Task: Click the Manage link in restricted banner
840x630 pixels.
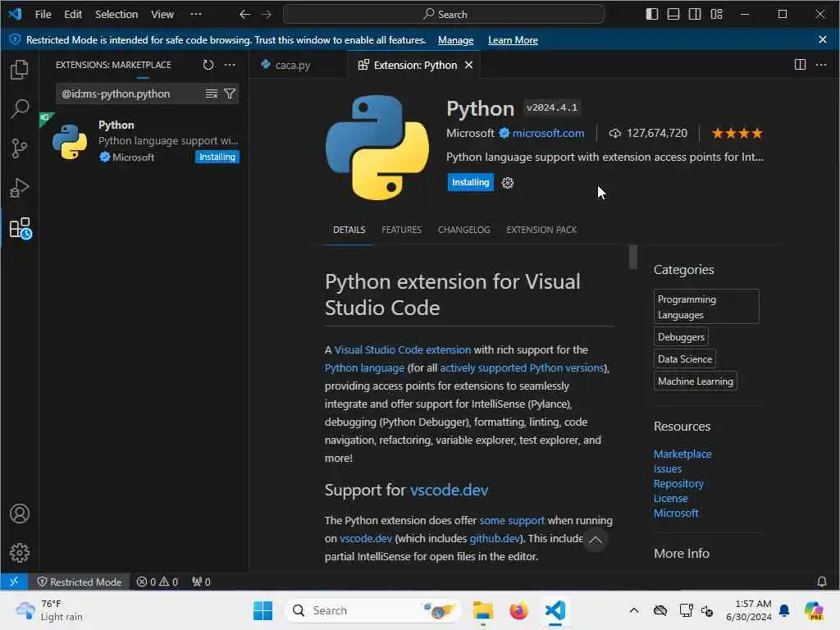Action: coord(455,40)
